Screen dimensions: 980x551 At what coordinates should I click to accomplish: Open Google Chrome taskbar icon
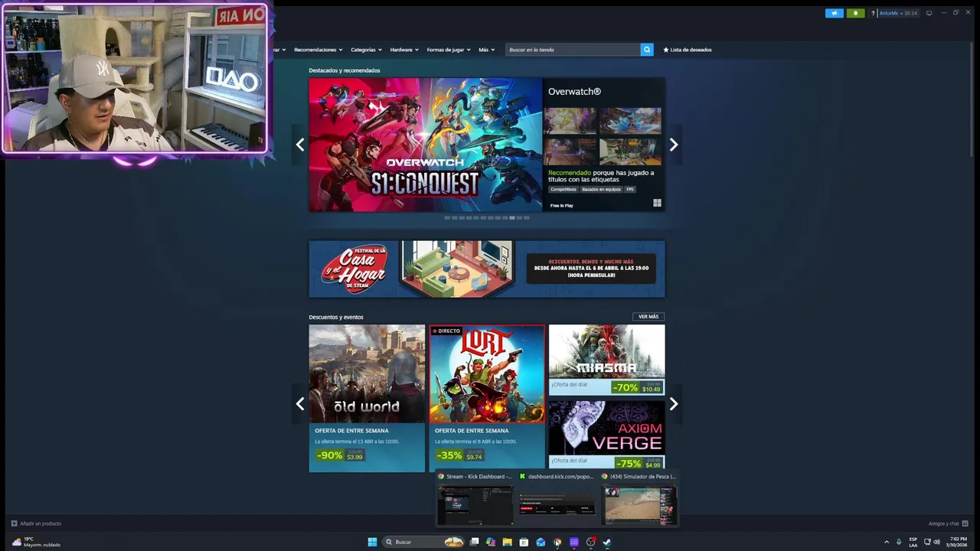[x=557, y=542]
